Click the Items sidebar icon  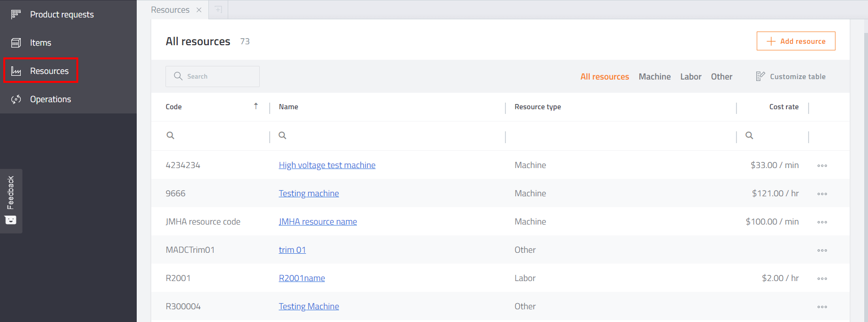click(x=16, y=43)
